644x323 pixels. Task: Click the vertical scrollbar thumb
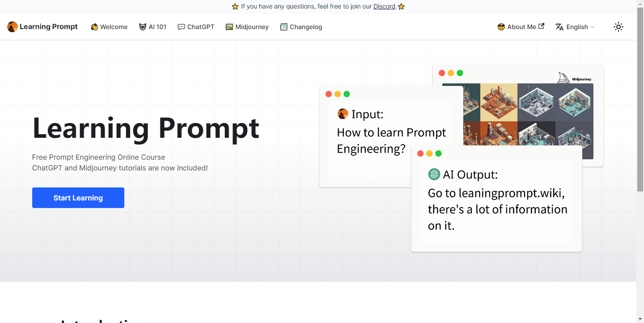tap(640, 99)
